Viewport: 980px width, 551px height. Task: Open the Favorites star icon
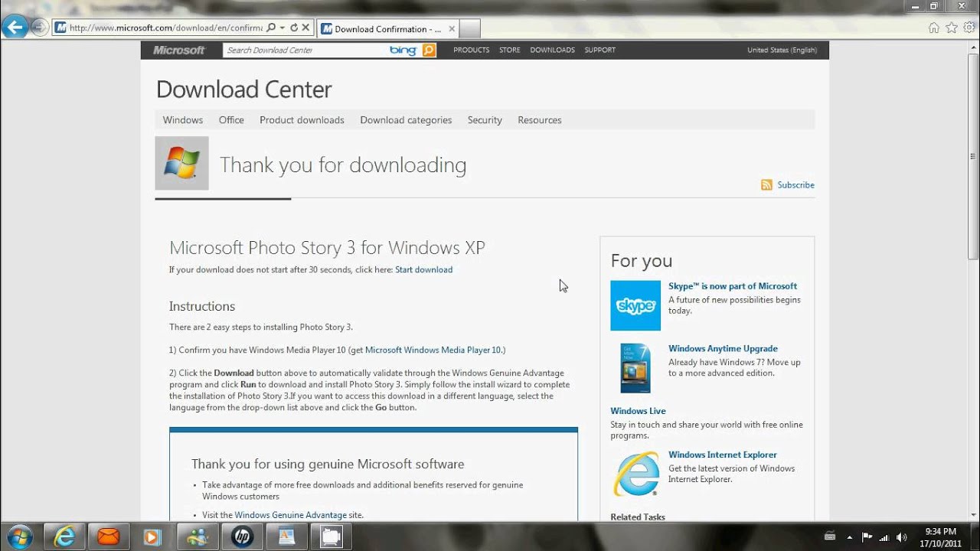pyautogui.click(x=952, y=28)
